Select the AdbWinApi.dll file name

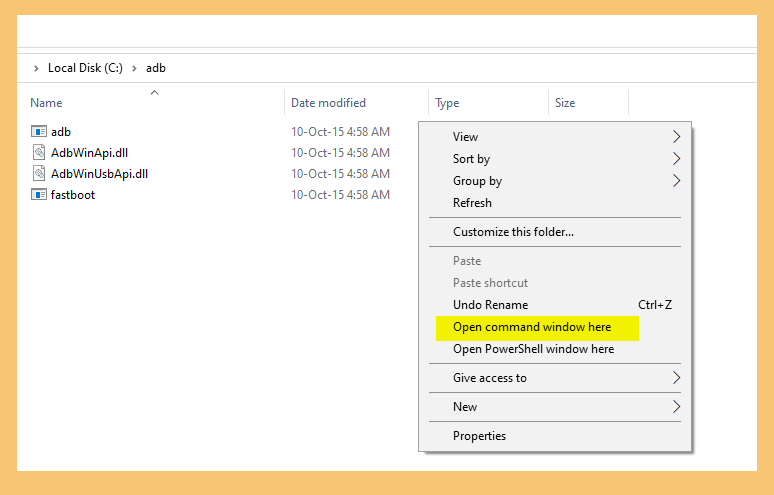[89, 153]
